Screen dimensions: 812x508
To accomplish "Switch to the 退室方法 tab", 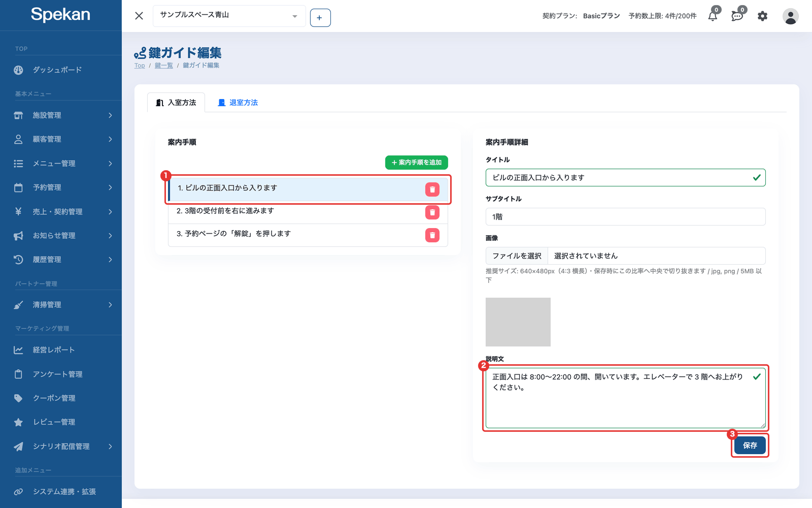I will 238,103.
